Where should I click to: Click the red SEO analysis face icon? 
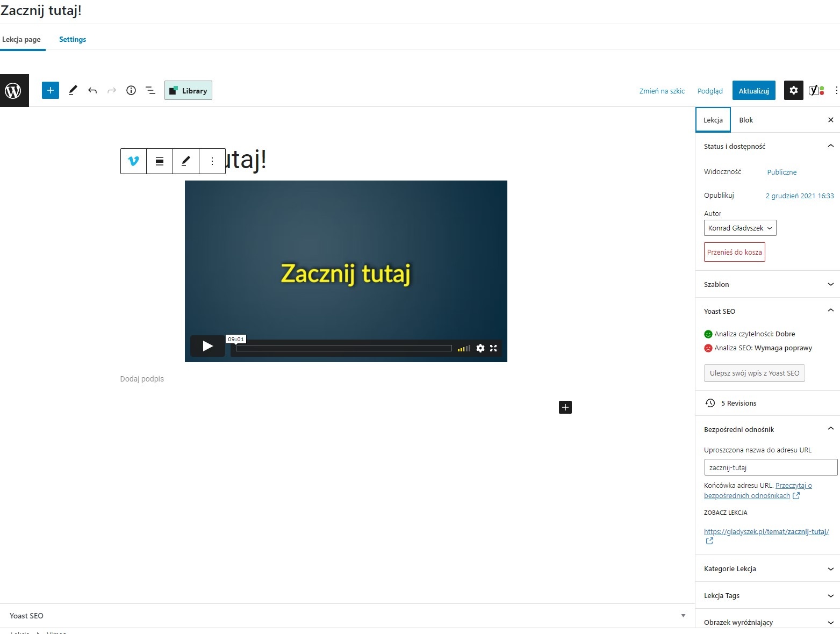(x=708, y=348)
